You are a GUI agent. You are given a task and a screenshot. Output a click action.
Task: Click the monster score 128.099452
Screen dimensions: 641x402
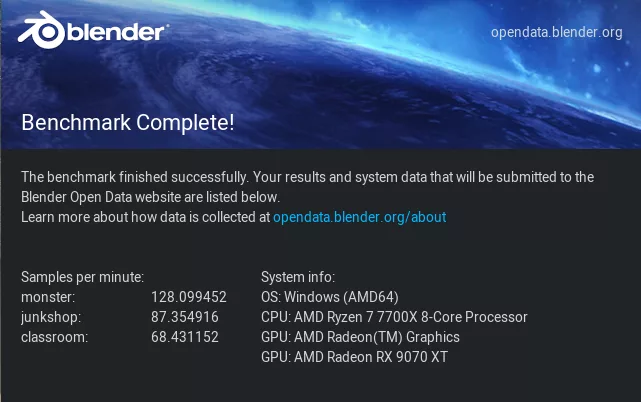[189, 297]
